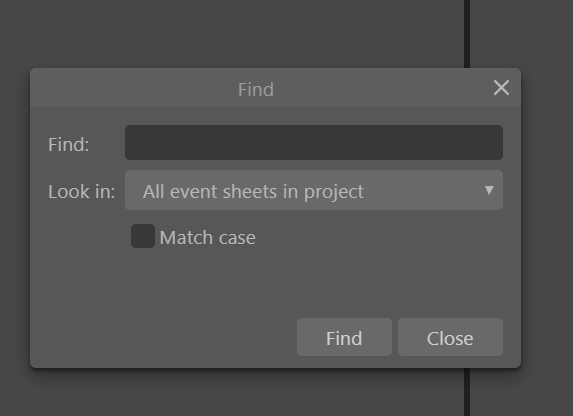Enable the Match case checkbox

(x=143, y=236)
